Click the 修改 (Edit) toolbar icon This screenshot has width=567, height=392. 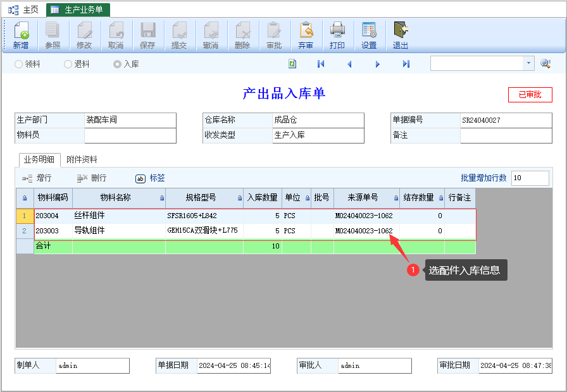(84, 35)
